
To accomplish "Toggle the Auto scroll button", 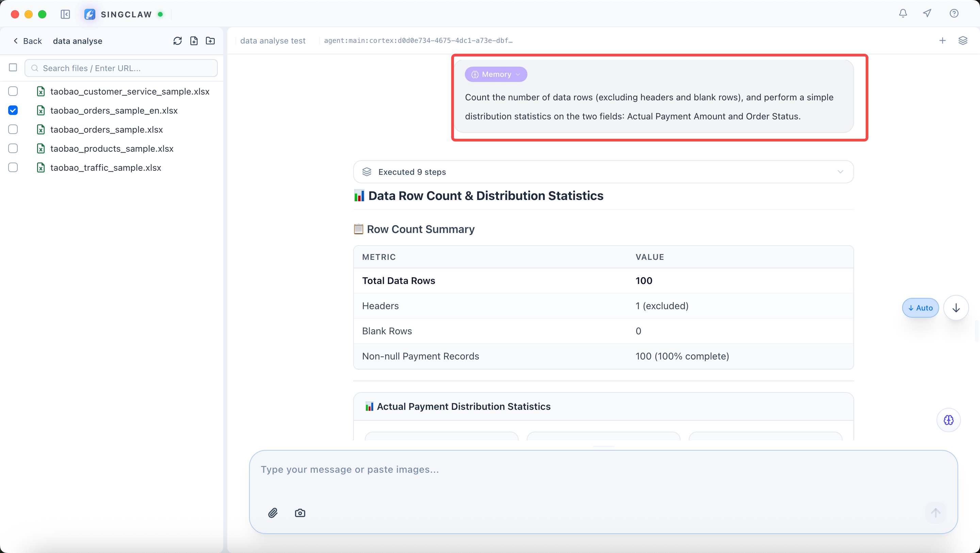I will click(920, 308).
